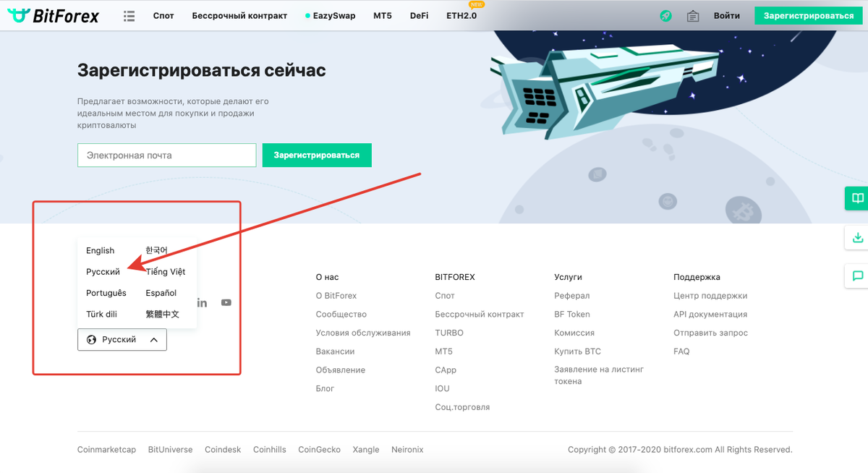This screenshot has width=868, height=473.
Task: Open the YouTube social icon
Action: pos(226,302)
